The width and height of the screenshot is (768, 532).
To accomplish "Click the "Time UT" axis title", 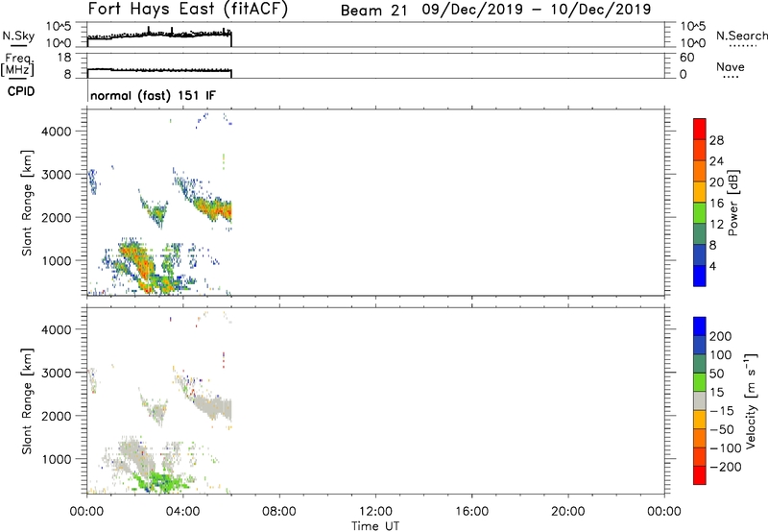I will [x=375, y=526].
